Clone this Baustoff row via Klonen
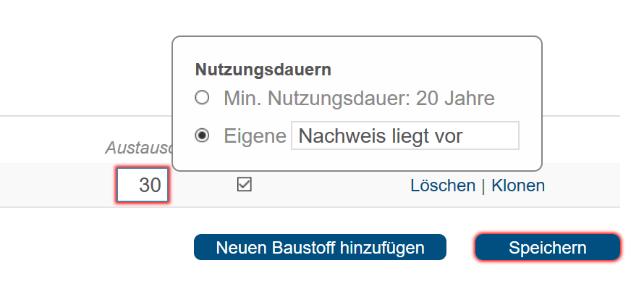 coord(518,185)
